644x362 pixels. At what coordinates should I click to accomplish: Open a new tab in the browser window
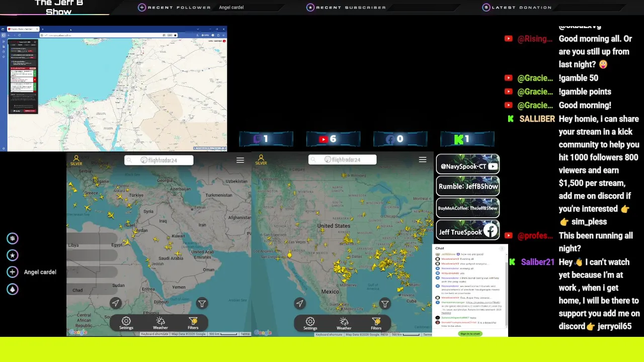[43, 29]
